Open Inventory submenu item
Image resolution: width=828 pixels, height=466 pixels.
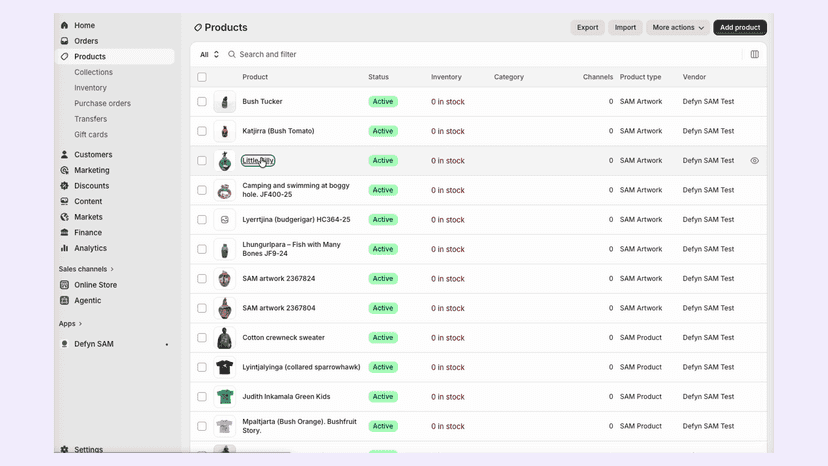click(x=90, y=88)
